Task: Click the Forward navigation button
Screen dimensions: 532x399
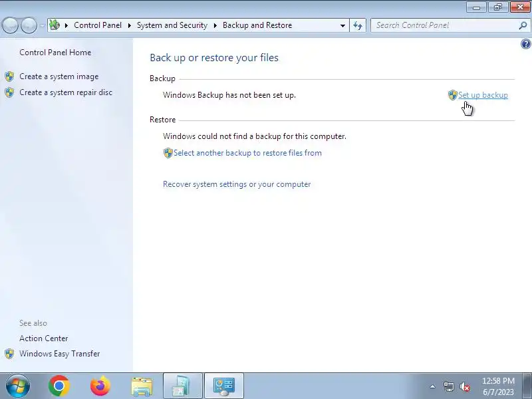Action: [x=29, y=25]
